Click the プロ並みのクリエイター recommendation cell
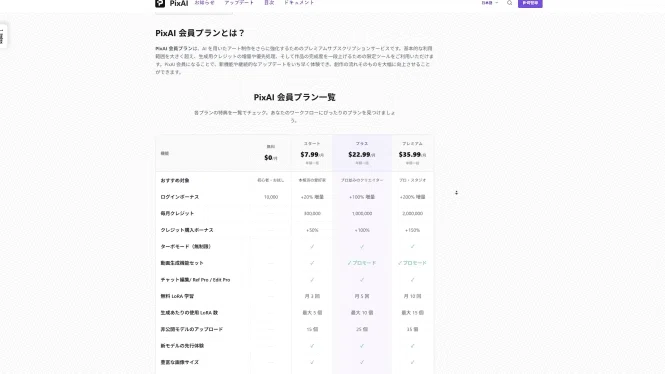Image resolution: width=665 pixels, height=374 pixels. (362, 181)
